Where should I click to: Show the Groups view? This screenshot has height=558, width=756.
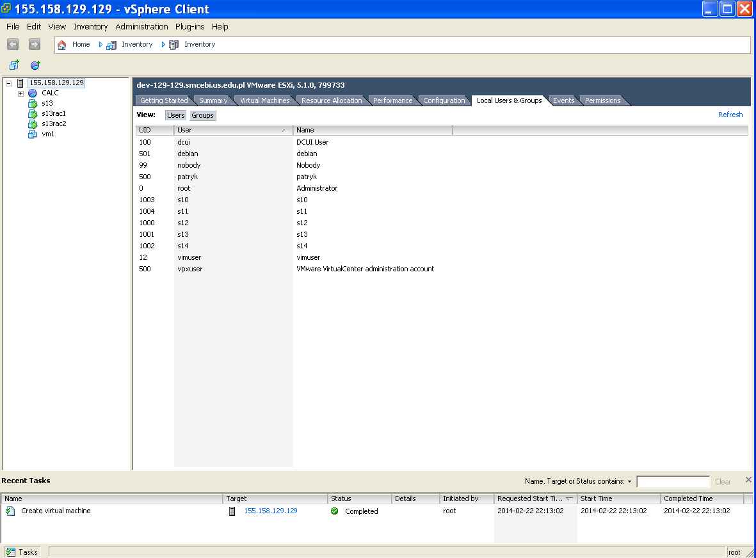pos(202,115)
